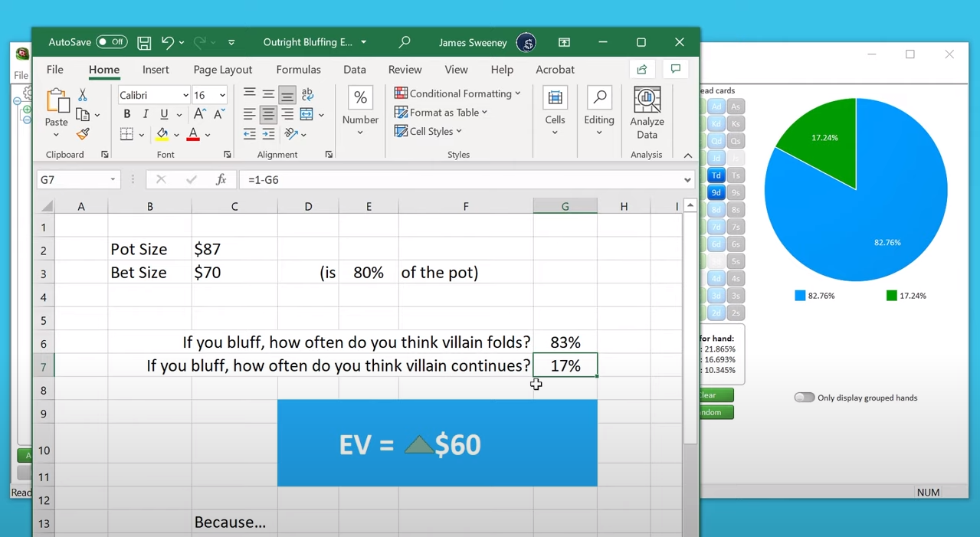This screenshot has height=537, width=980.
Task: Expand the Conditional Formatting dropdown
Action: click(x=457, y=93)
